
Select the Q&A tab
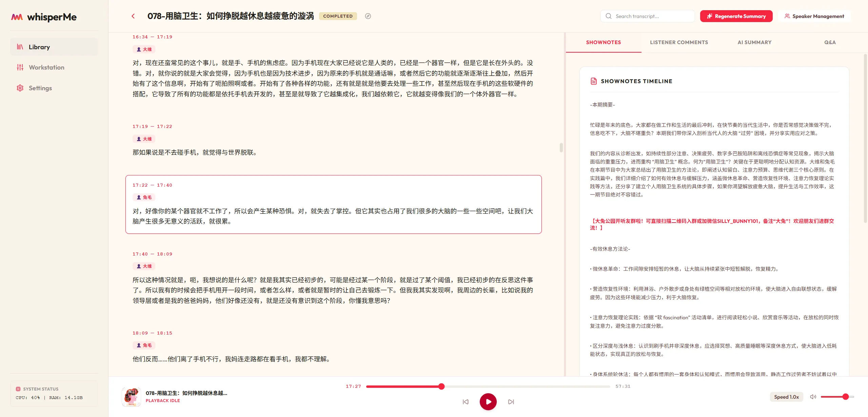pos(830,42)
